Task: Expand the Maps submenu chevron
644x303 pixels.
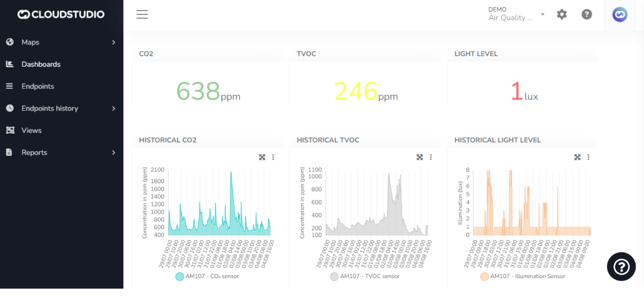Action: (x=113, y=42)
